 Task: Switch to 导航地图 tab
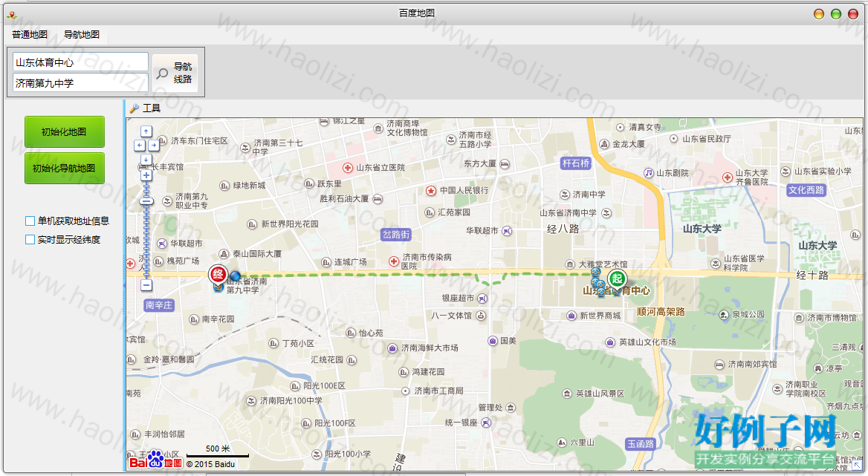pos(82,34)
